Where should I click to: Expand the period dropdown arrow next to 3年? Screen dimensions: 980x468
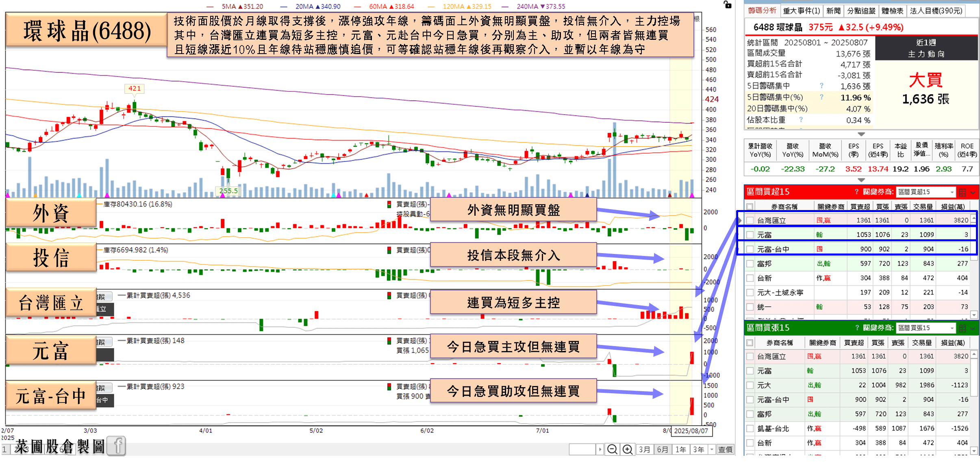click(711, 449)
